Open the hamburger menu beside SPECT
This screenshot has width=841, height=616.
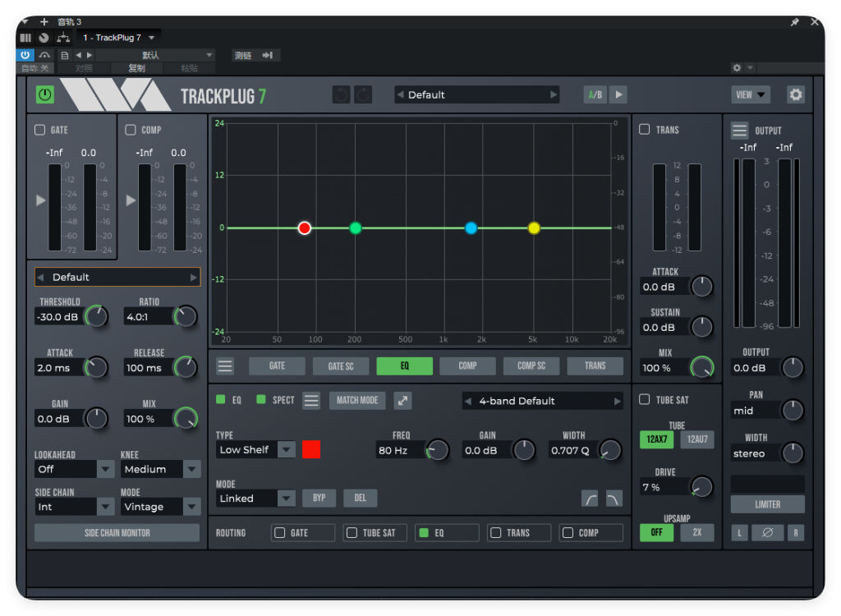coord(311,400)
